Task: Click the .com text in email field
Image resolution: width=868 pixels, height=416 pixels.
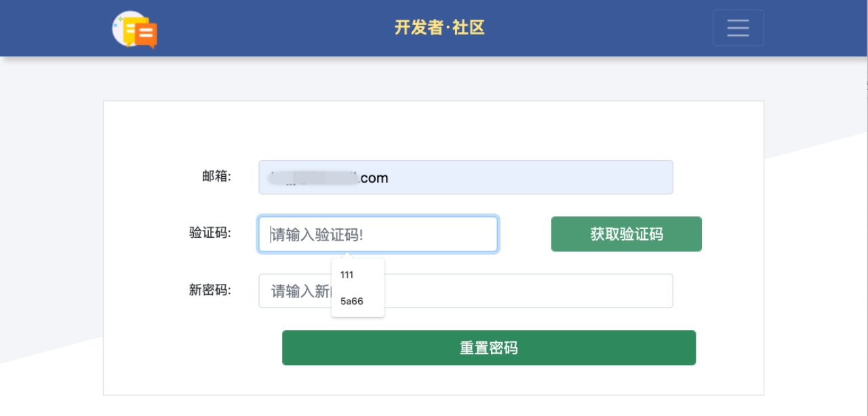Action: coord(374,178)
